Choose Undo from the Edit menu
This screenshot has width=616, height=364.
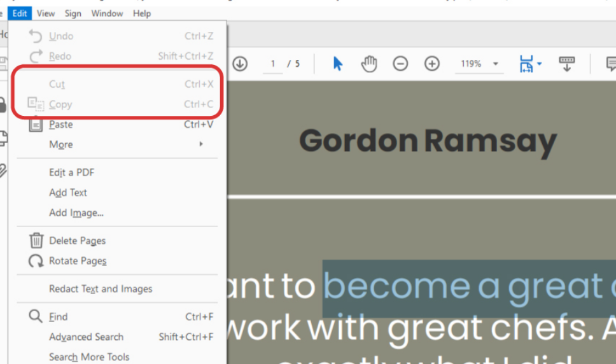117,36
